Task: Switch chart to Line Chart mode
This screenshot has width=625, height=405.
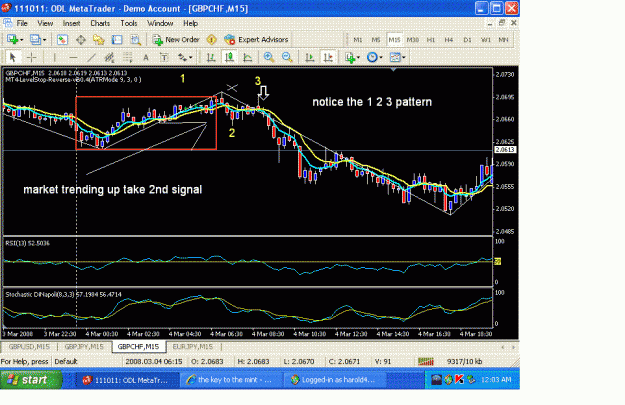Action: point(248,57)
